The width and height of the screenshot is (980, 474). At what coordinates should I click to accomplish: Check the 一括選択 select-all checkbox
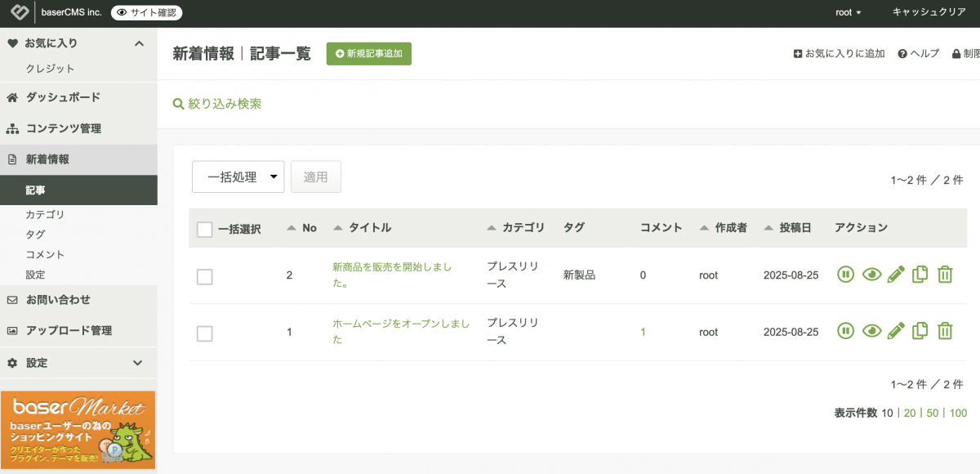pos(205,230)
